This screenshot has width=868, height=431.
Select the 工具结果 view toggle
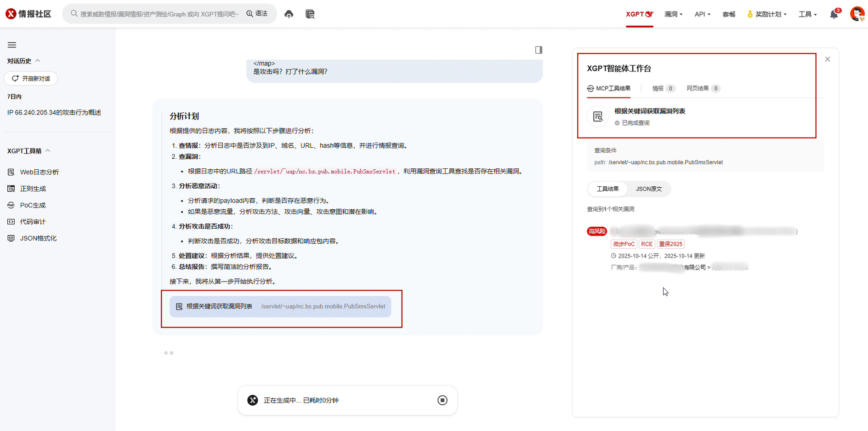[607, 189]
